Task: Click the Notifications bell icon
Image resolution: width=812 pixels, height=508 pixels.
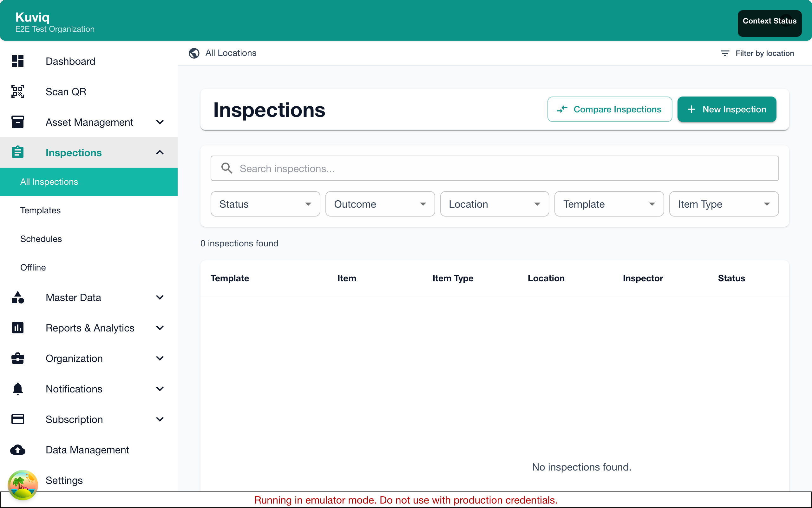Action: (x=18, y=389)
